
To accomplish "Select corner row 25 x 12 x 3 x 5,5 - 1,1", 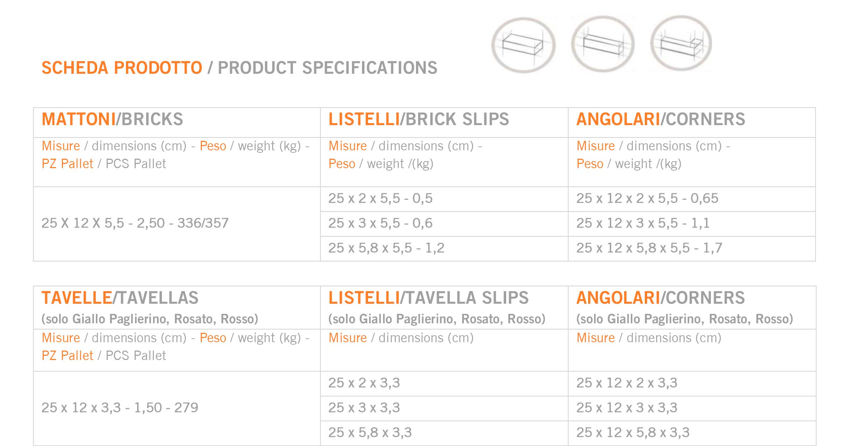I will pos(692,224).
